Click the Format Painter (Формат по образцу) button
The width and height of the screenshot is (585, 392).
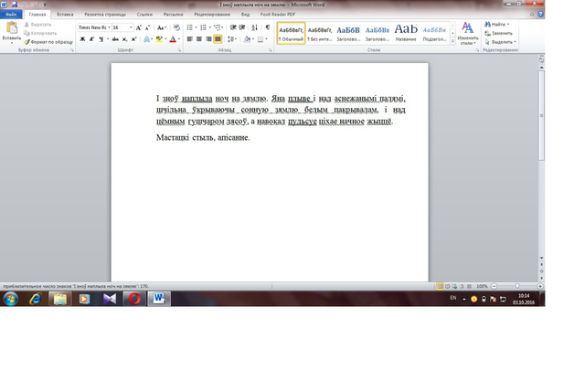tap(48, 42)
